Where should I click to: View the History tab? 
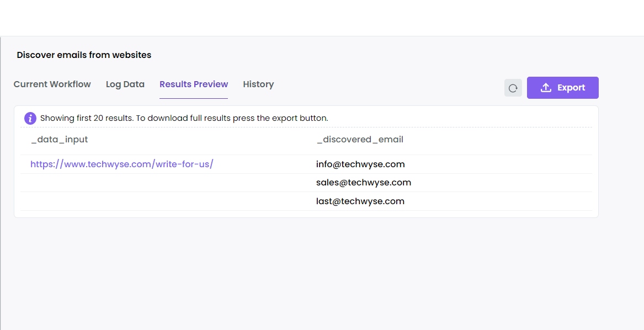(x=258, y=84)
